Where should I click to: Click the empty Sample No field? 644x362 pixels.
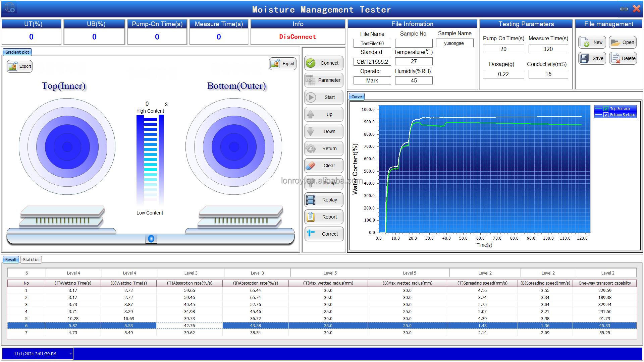414,43
